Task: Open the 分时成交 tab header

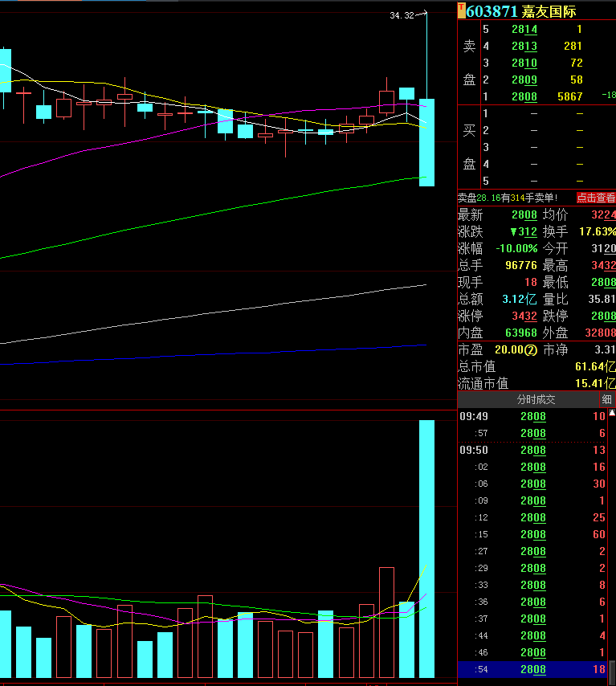Action: [x=535, y=399]
